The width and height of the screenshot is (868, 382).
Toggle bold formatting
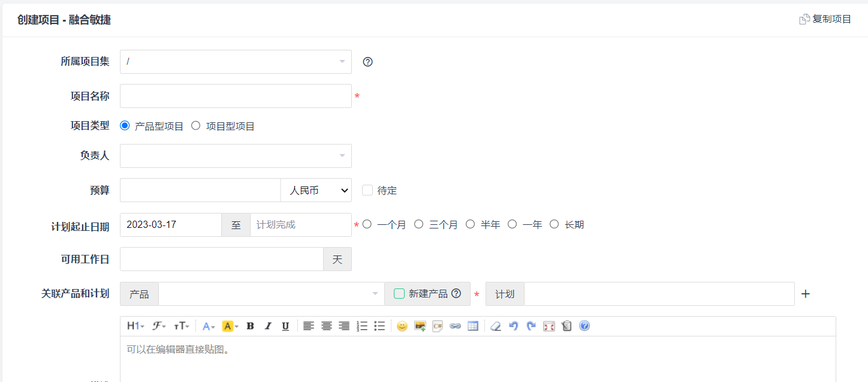251,326
